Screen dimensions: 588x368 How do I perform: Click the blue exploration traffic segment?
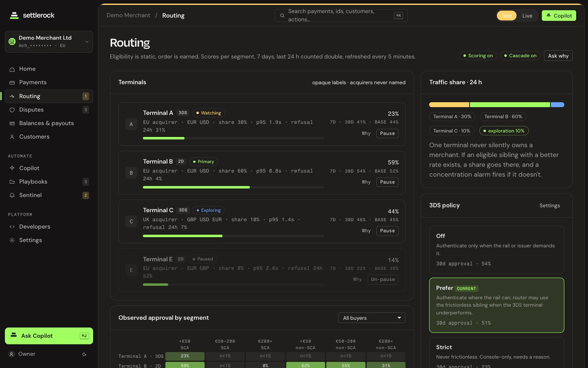click(x=557, y=105)
